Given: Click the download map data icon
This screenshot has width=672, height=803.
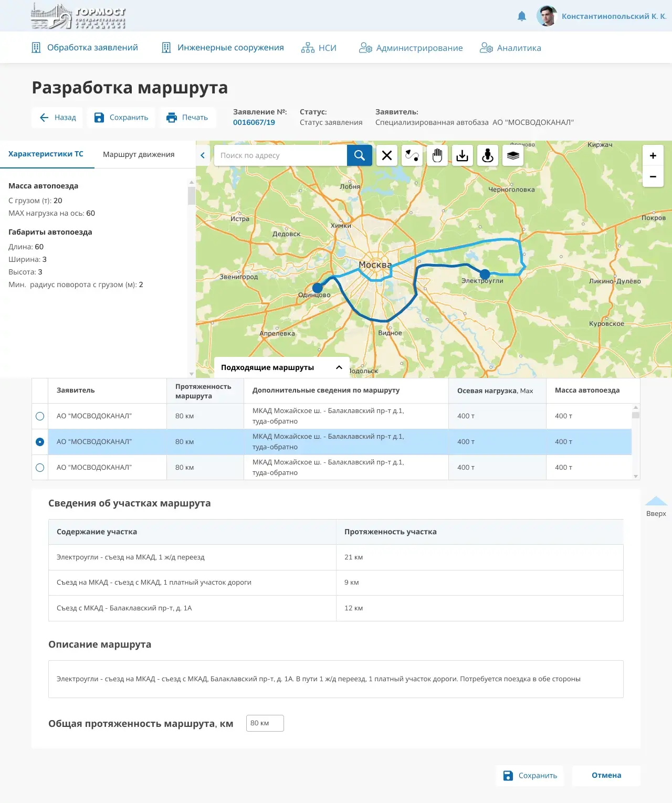Looking at the screenshot, I should coord(463,155).
